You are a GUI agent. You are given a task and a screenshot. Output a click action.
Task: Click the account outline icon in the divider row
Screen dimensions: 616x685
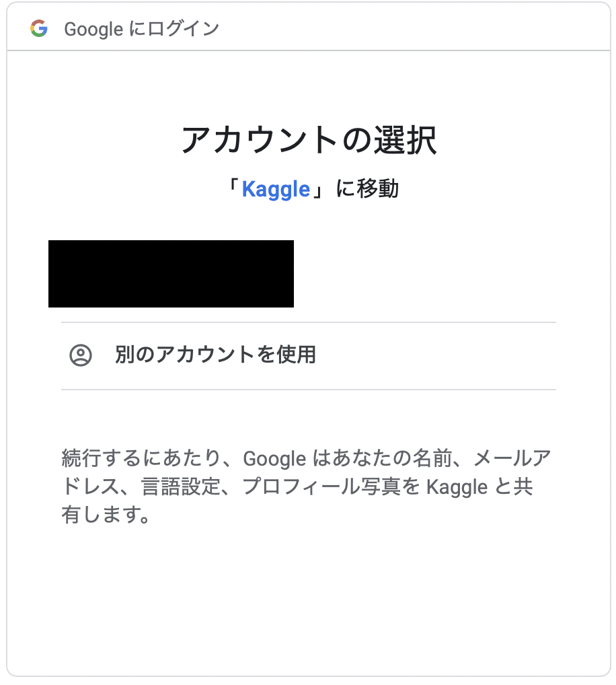click(x=80, y=355)
